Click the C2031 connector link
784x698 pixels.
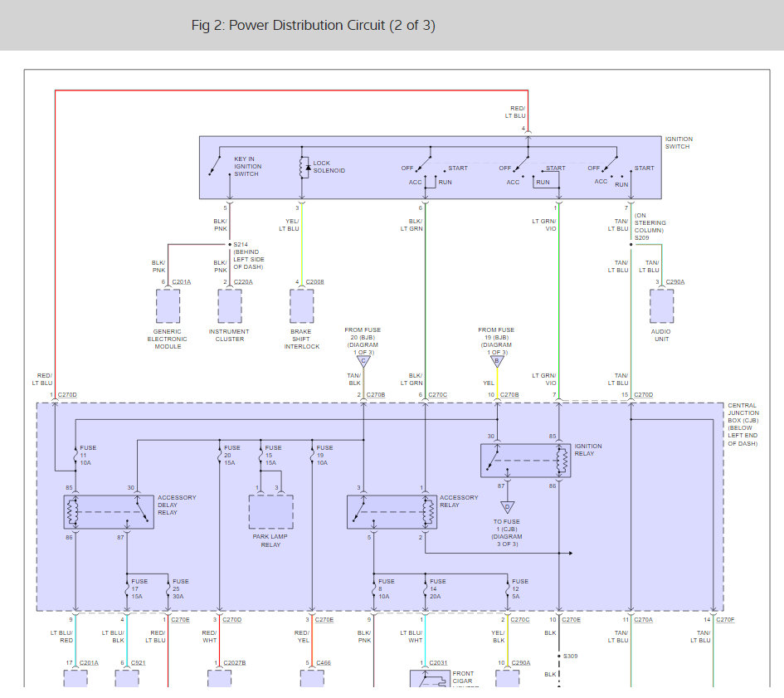(x=439, y=662)
